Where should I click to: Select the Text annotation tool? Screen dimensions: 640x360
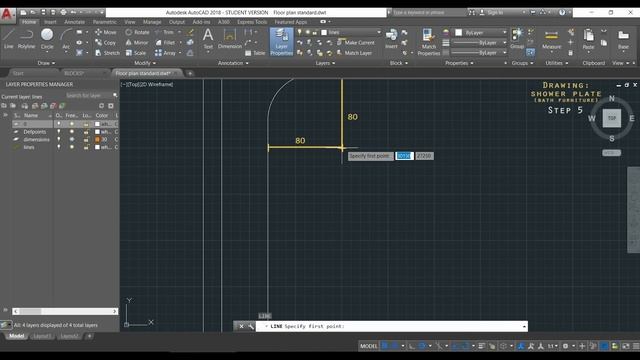[208, 39]
